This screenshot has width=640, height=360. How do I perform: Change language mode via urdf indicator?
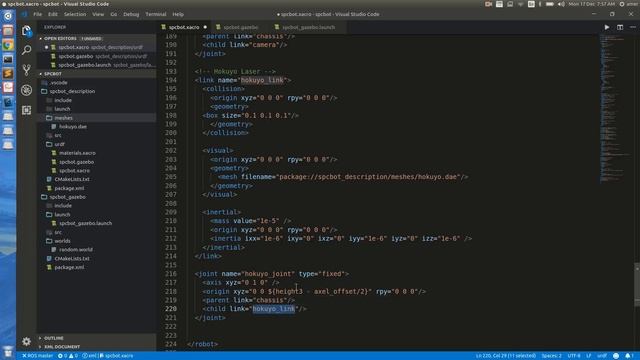click(602, 356)
